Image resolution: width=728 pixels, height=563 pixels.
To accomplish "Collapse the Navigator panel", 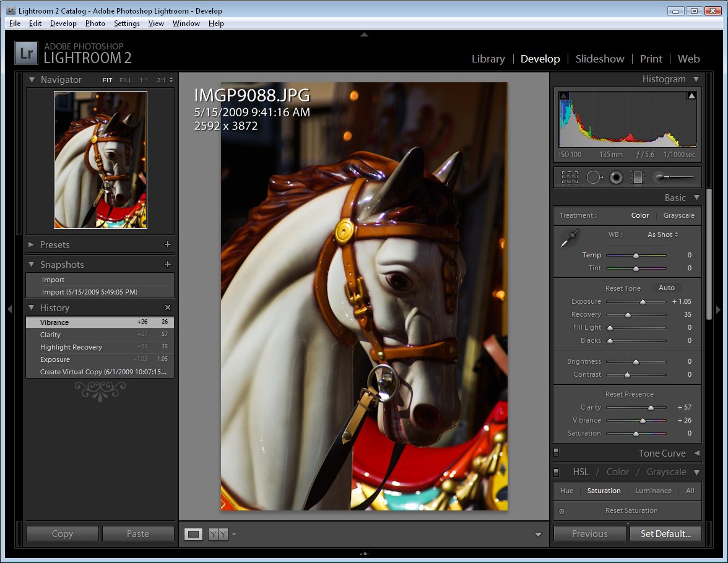I will pyautogui.click(x=32, y=80).
